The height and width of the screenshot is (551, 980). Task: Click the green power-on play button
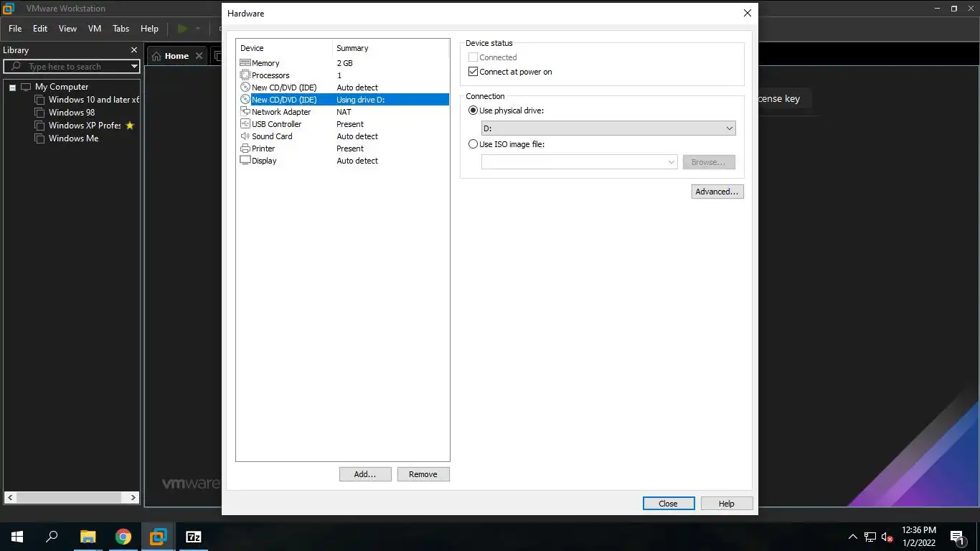point(182,29)
